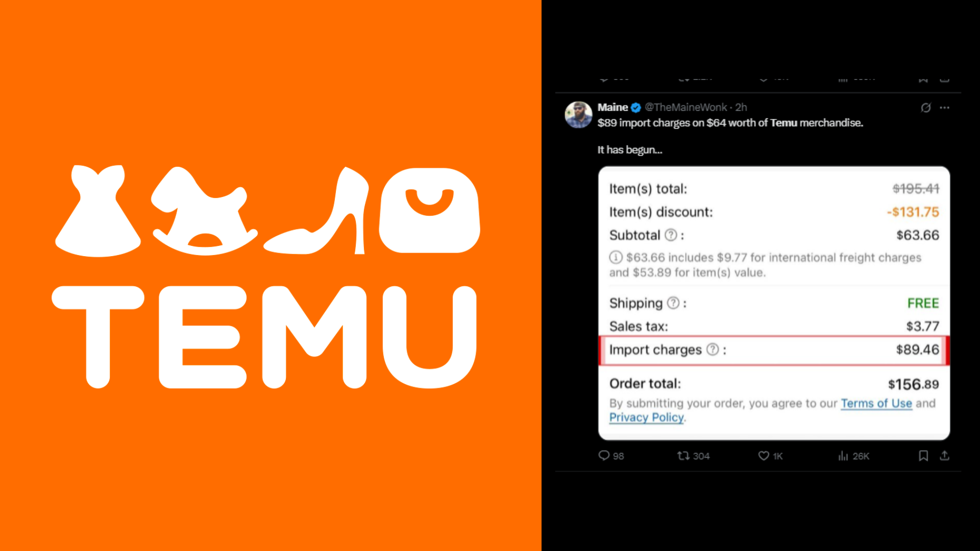Open the Grok circle-slash icon on tweet

coord(926,108)
